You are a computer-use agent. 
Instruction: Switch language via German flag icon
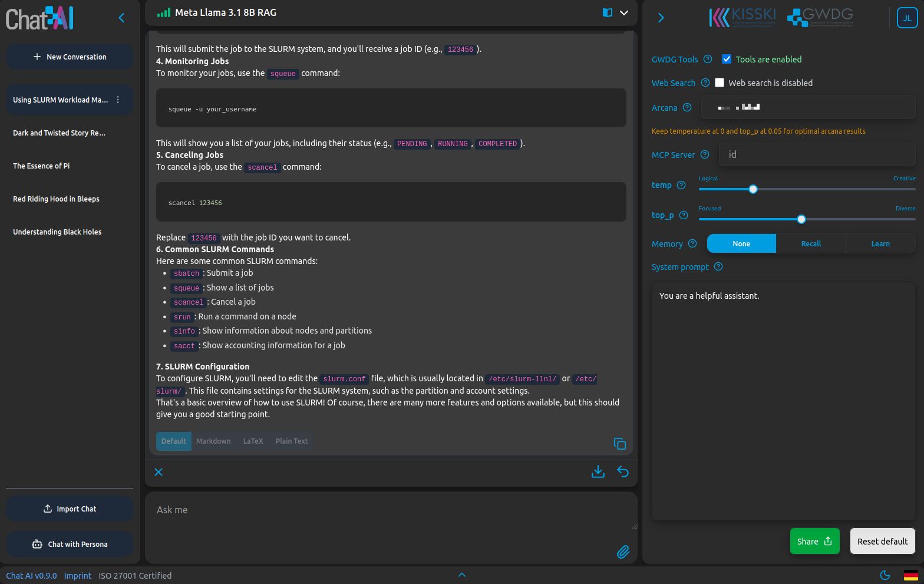tap(910, 575)
